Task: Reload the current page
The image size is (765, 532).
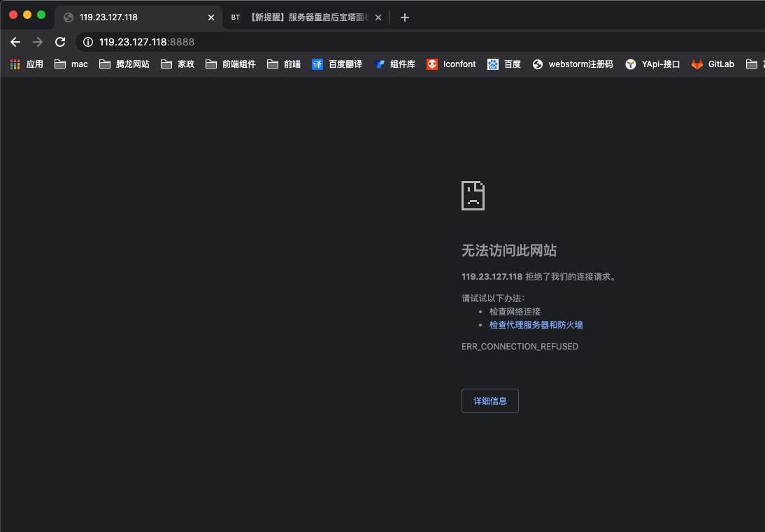Action: 60,43
